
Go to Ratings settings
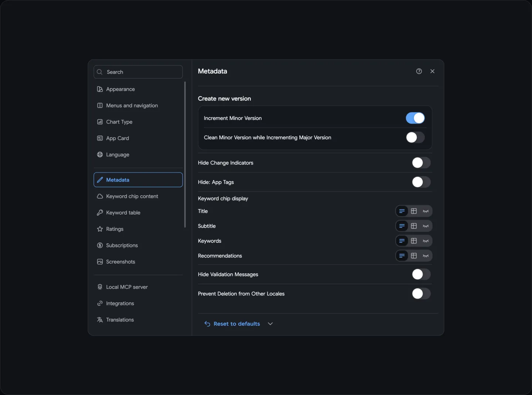(x=138, y=229)
